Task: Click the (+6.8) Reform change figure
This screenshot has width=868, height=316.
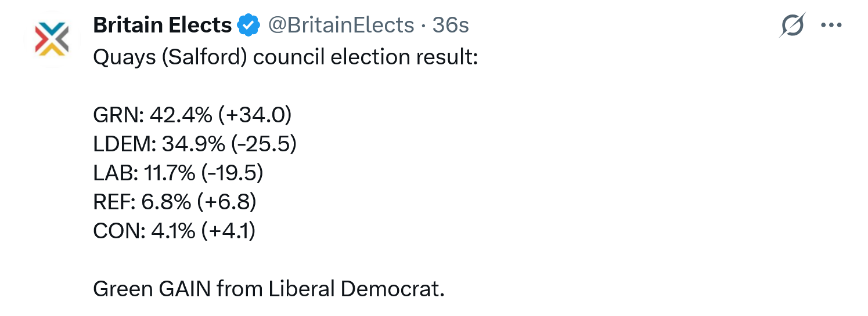Action: point(227,202)
